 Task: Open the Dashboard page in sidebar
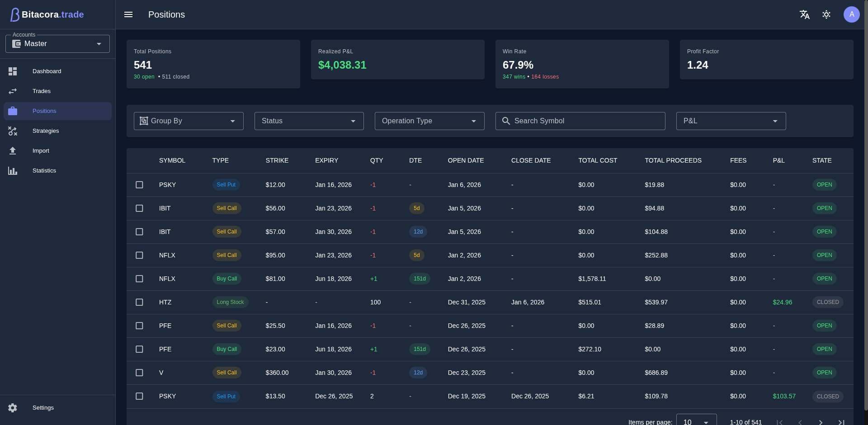coord(47,71)
